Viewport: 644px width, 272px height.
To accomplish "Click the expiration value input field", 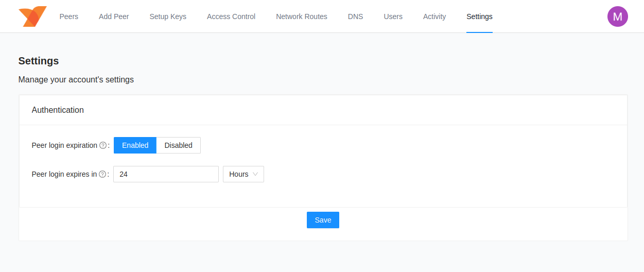I will pyautogui.click(x=166, y=174).
